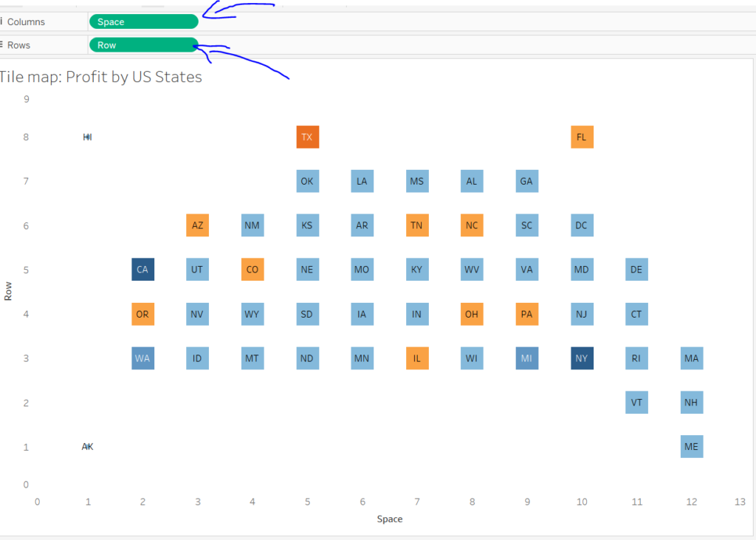Select the dark orange TX tile
Viewport: 756px width, 540px height.
click(307, 137)
